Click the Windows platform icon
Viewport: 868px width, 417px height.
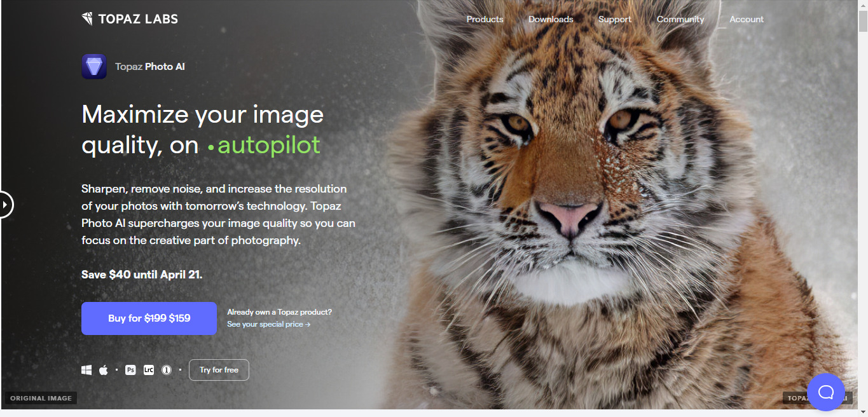pos(86,370)
